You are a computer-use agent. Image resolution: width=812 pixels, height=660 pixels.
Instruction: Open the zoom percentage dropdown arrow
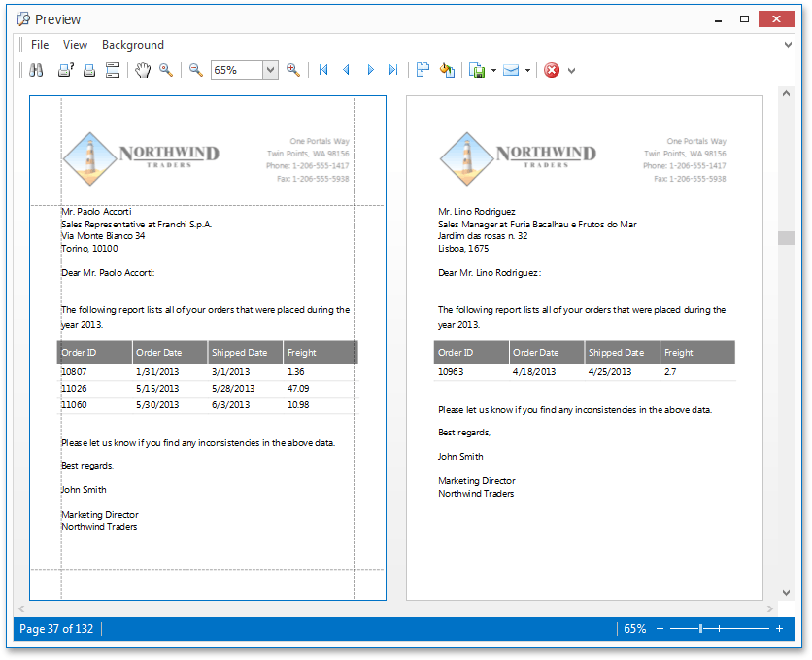270,70
